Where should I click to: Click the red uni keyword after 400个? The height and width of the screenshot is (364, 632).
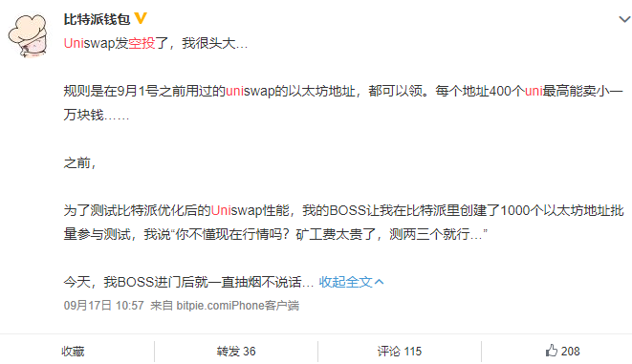click(x=534, y=91)
